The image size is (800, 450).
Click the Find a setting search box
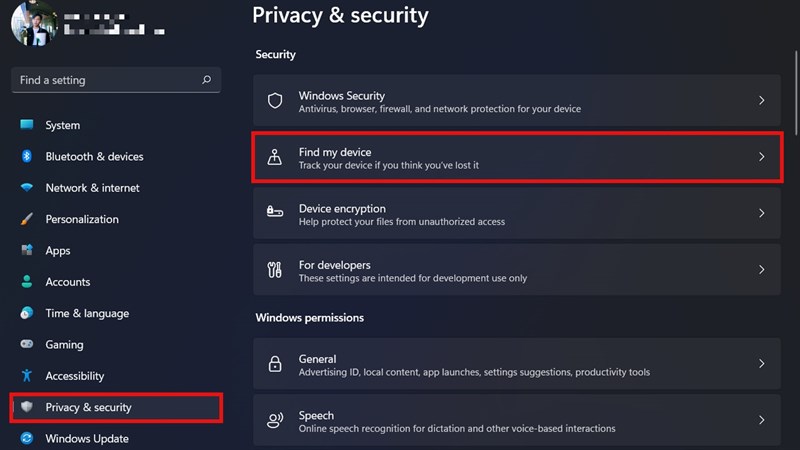108,80
